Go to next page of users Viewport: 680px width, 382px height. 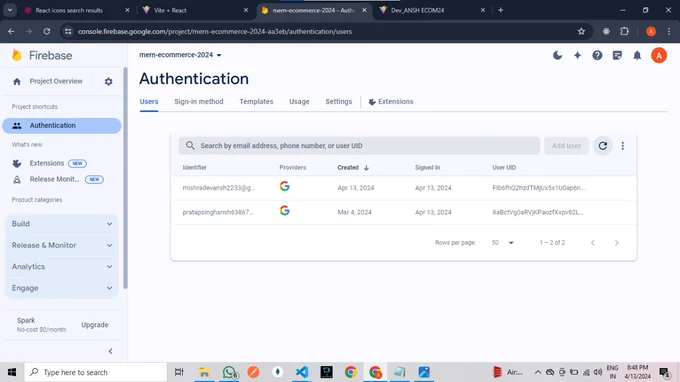[x=617, y=243]
